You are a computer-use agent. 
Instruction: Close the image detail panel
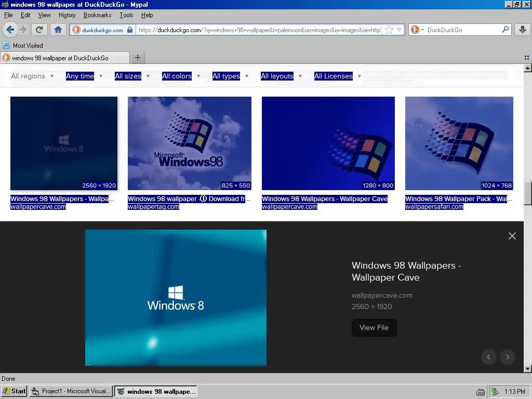pos(512,236)
